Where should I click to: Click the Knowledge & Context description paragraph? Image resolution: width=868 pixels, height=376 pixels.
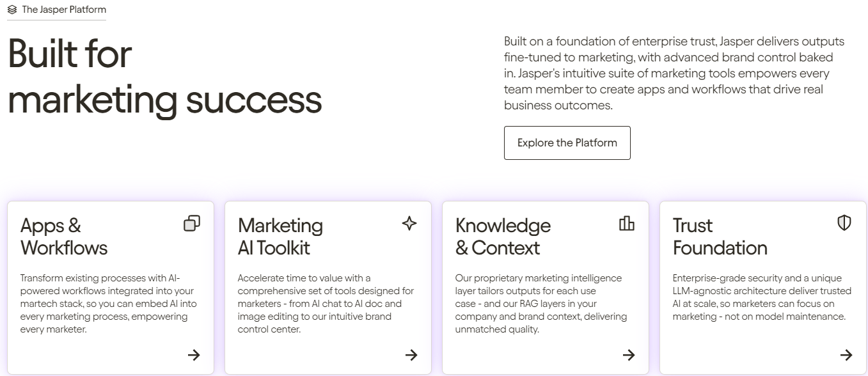pyautogui.click(x=541, y=304)
